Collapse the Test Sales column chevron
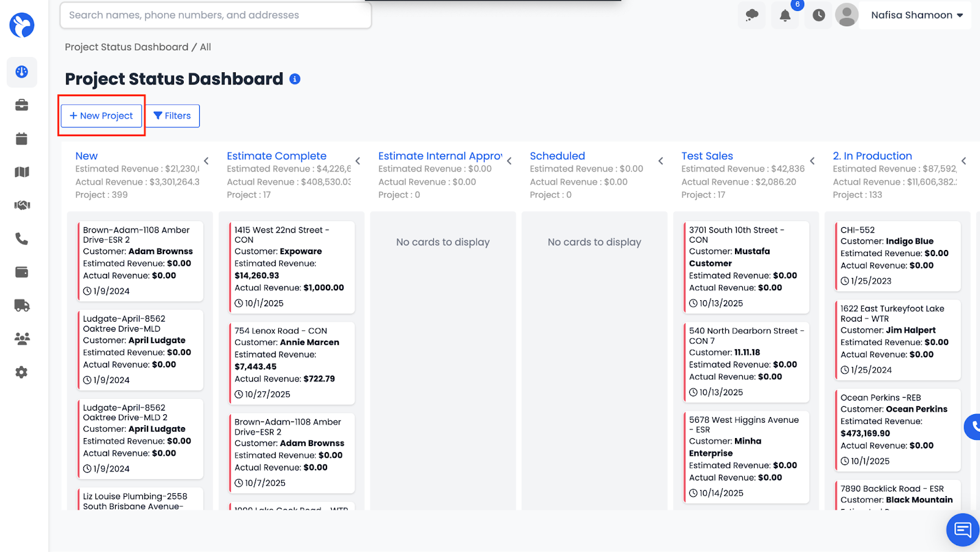The width and height of the screenshot is (980, 552). [x=813, y=161]
